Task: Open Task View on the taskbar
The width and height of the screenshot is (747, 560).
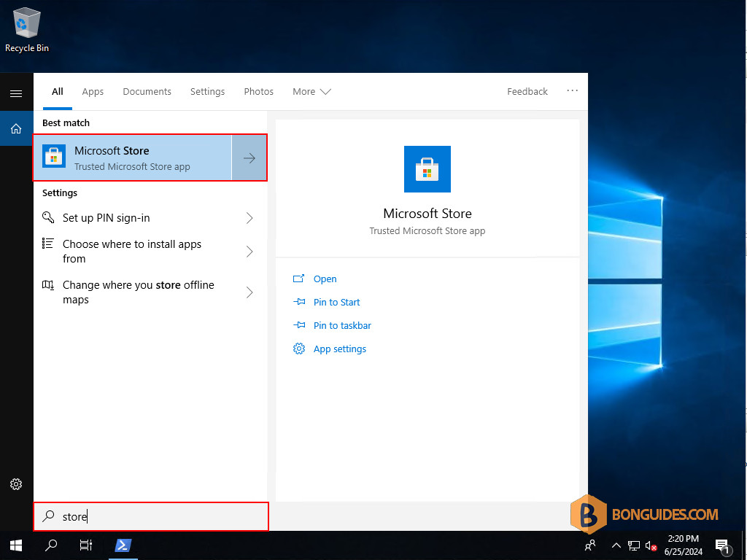Action: tap(86, 545)
